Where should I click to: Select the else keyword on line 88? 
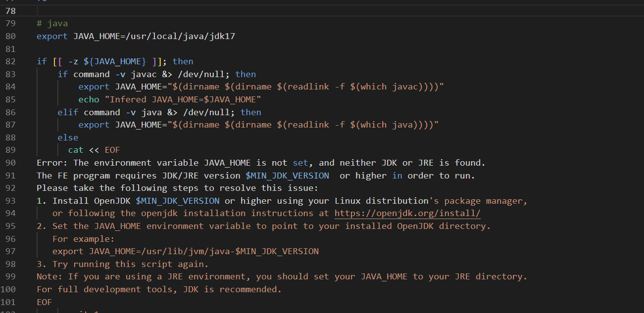click(68, 137)
